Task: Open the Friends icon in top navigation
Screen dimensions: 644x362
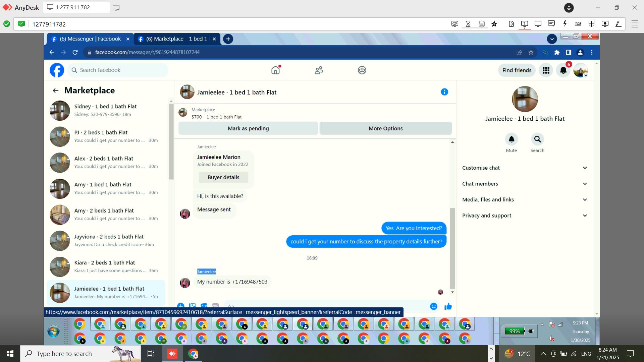Action: pos(319,70)
